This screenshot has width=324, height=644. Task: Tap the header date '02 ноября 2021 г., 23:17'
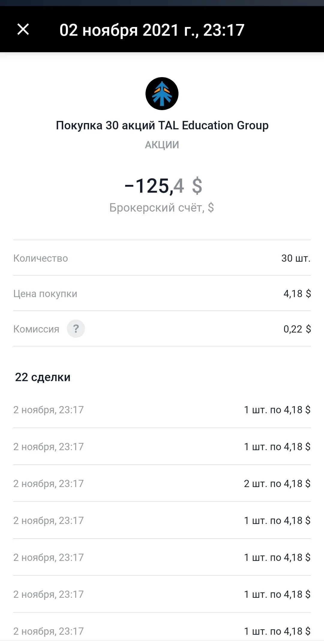(152, 30)
